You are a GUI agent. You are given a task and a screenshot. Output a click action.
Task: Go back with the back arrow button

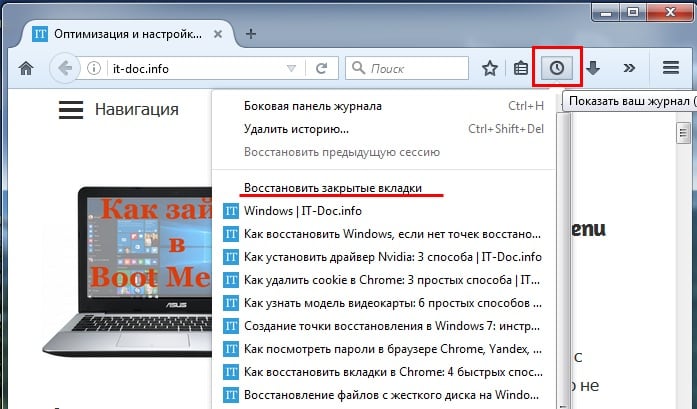[66, 69]
